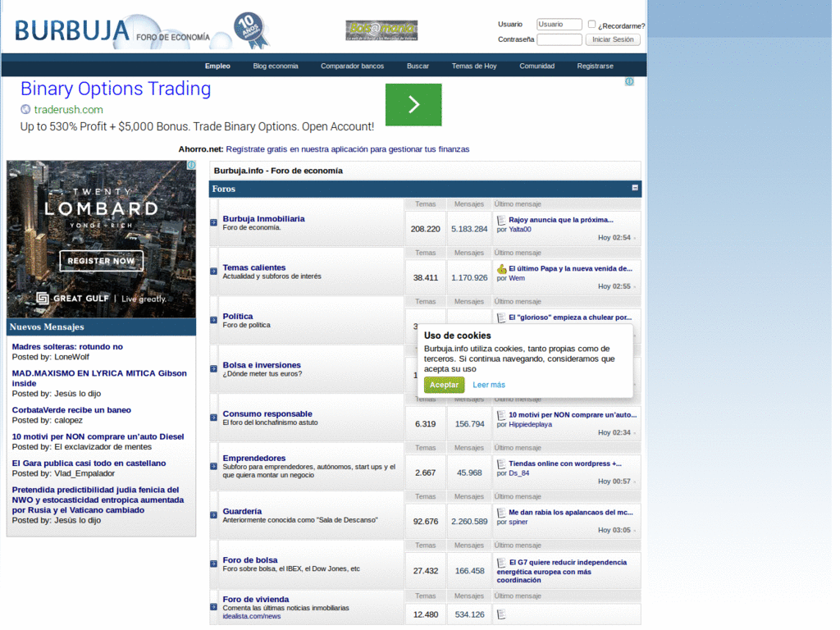Open the Buscar menu in navigation bar

click(418, 66)
